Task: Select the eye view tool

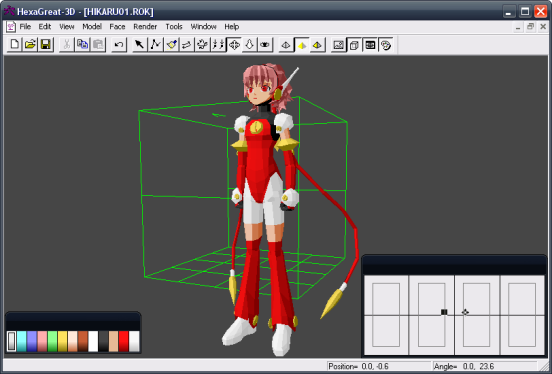Action: (x=265, y=45)
